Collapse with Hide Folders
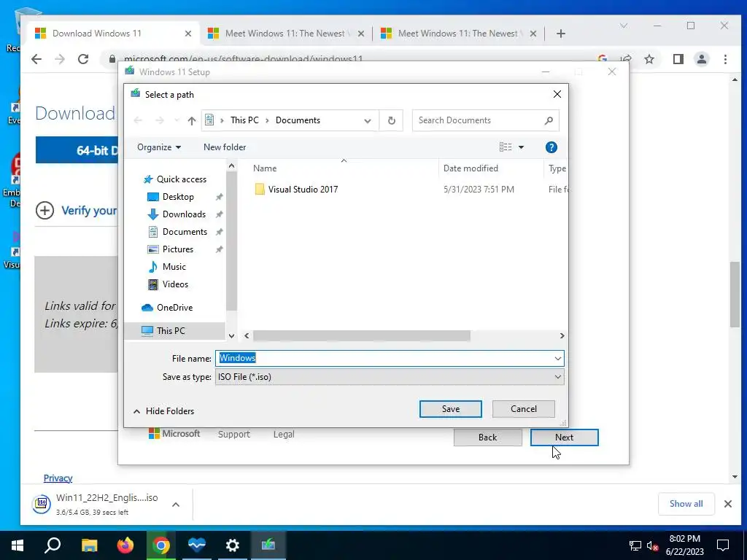Viewport: 747px width, 560px height. point(164,411)
